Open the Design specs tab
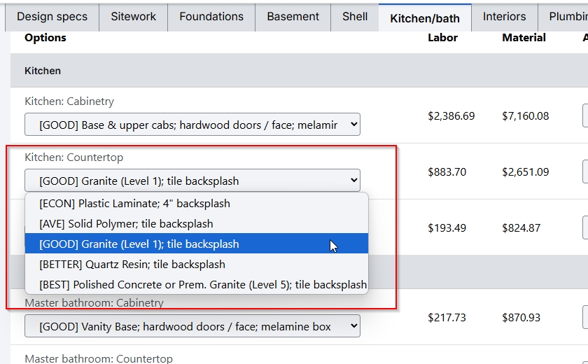Image resolution: width=588 pixels, height=364 pixels. point(52,17)
